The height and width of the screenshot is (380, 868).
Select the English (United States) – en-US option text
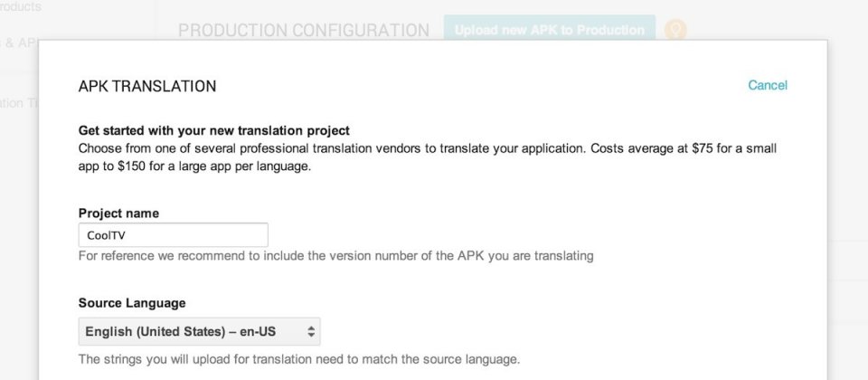pyautogui.click(x=181, y=332)
